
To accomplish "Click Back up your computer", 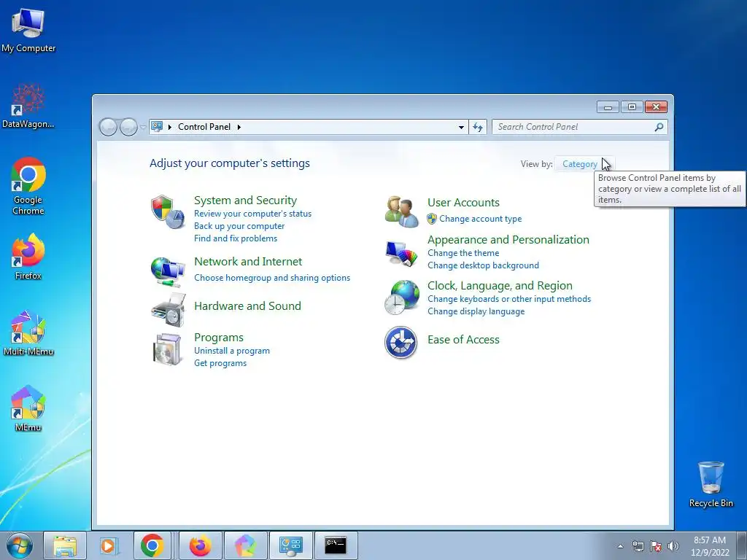I will pos(239,226).
